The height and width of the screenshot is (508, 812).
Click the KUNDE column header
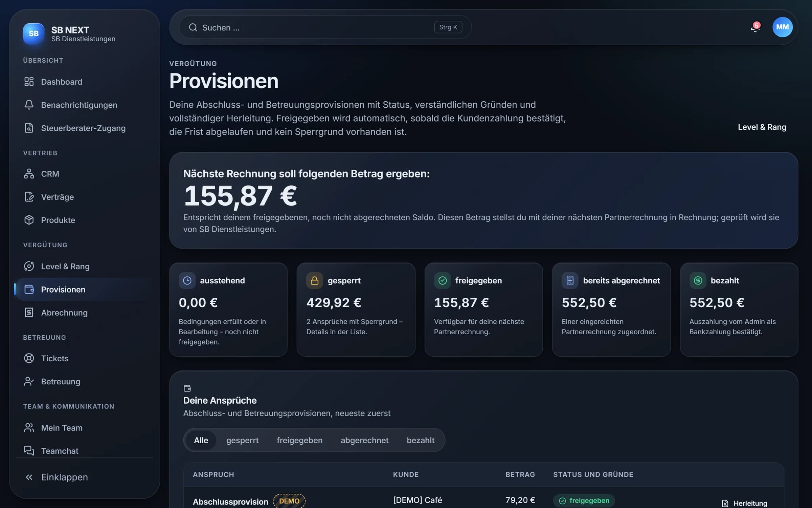[406, 474]
